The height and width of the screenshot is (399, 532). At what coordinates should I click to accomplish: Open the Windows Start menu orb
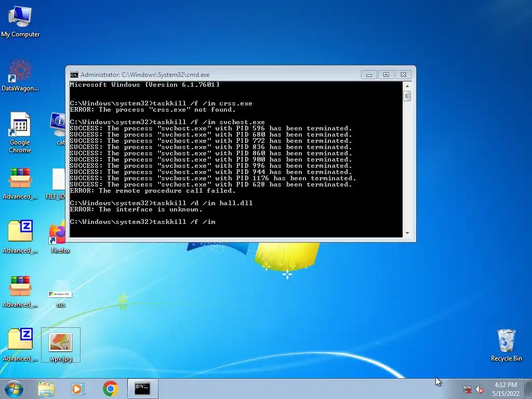tap(14, 389)
